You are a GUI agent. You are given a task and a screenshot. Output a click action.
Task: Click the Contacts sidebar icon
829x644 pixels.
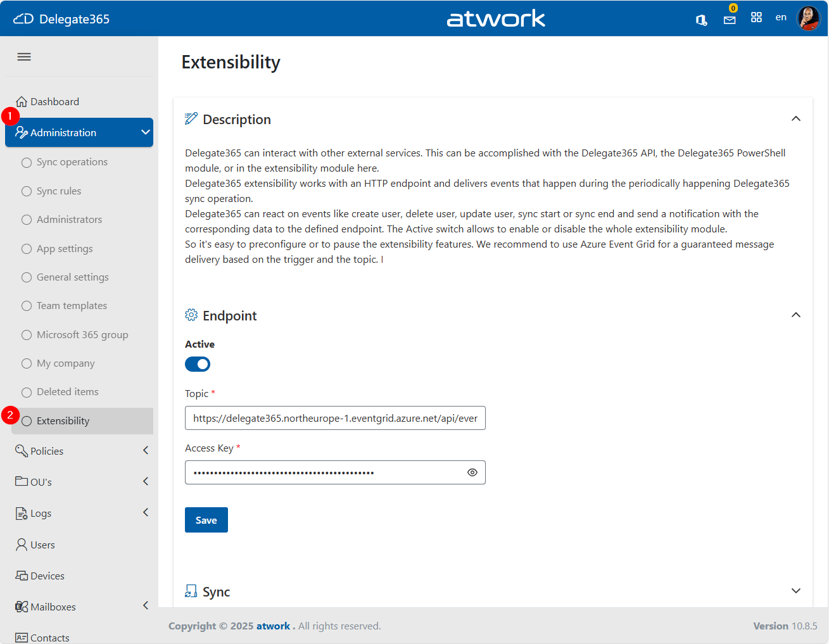pos(21,637)
